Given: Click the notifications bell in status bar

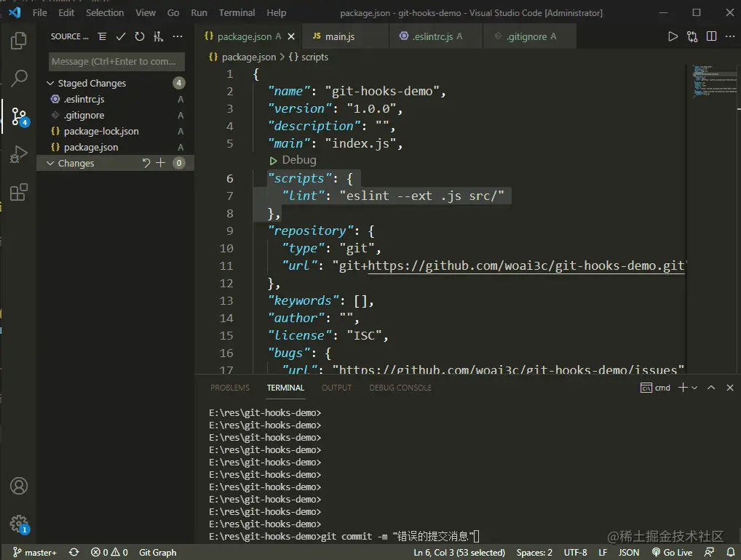Looking at the screenshot, I should coord(732,552).
